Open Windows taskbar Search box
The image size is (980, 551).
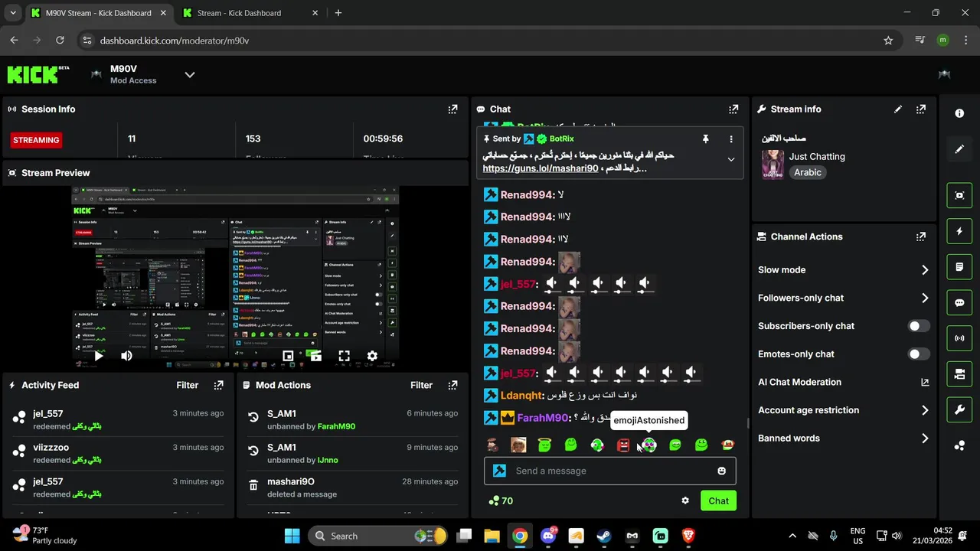pos(378,536)
